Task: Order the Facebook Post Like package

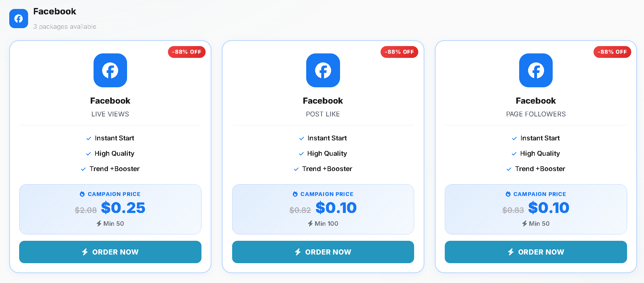Action: (x=323, y=252)
